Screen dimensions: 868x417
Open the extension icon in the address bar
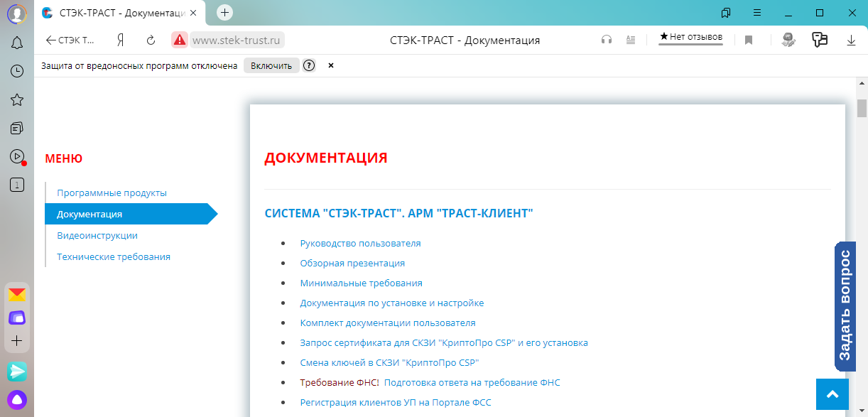788,40
